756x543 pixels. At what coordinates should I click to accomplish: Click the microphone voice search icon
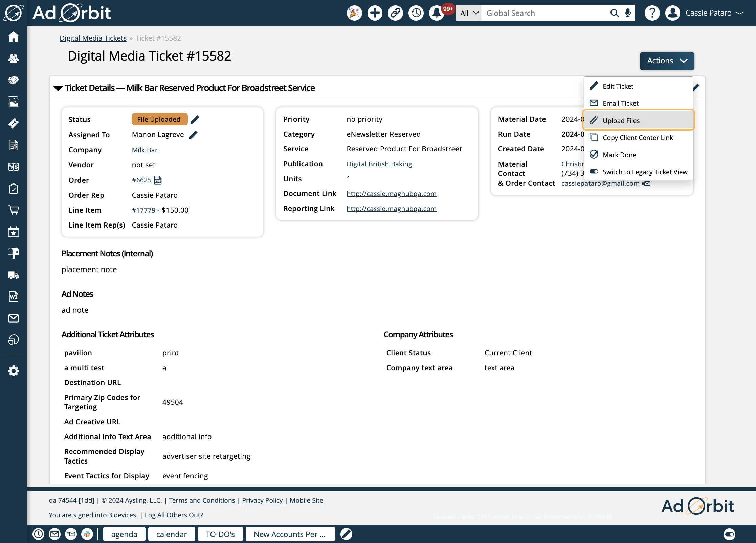[x=628, y=13]
